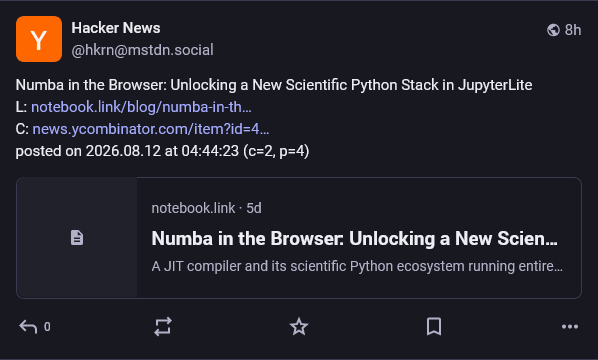
Task: Click the dark placeholder area of link card
Action: point(77,238)
